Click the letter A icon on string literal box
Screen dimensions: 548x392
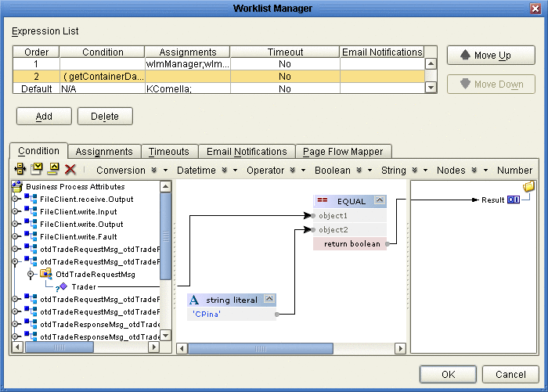[x=194, y=300]
